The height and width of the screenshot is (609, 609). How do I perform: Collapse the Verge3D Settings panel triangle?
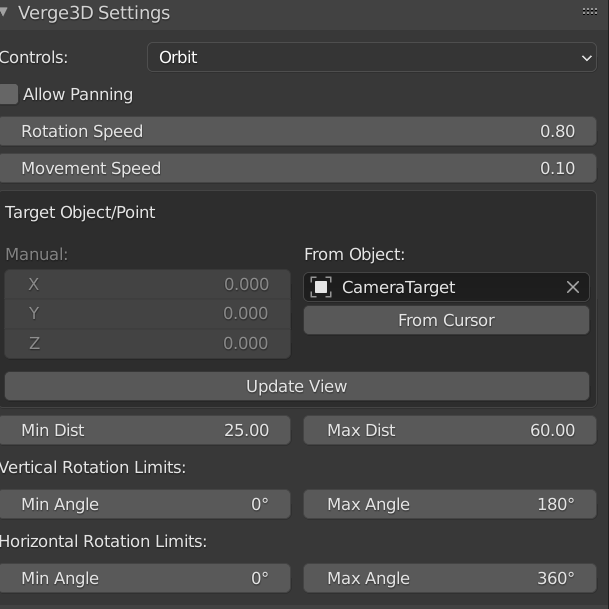click(3, 12)
